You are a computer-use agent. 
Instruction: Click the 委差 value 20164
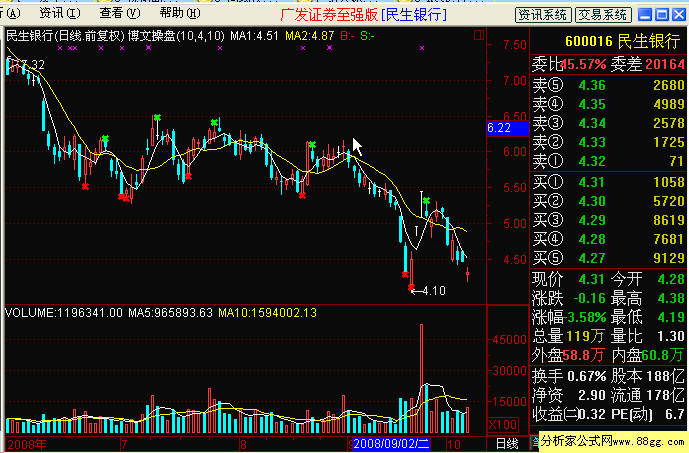point(664,65)
